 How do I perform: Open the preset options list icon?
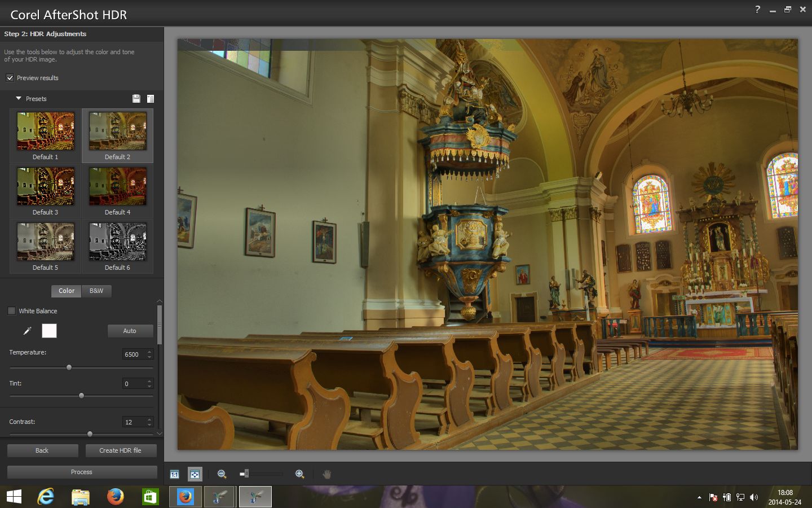(151, 99)
